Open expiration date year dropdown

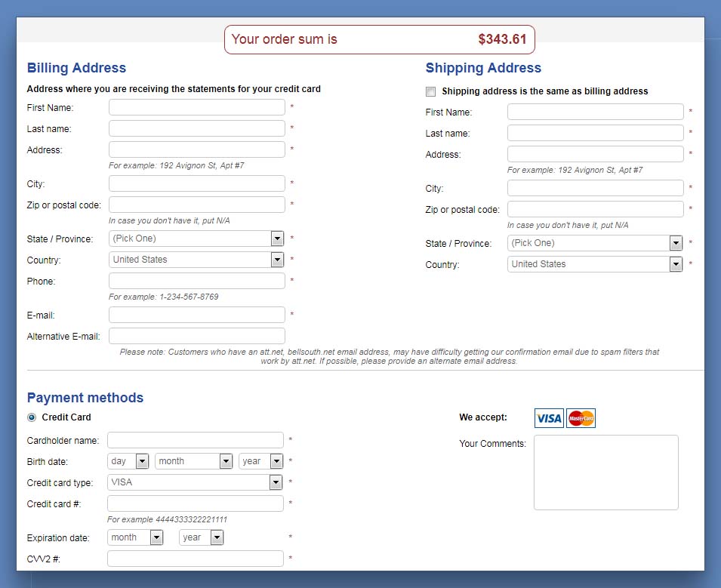point(202,537)
